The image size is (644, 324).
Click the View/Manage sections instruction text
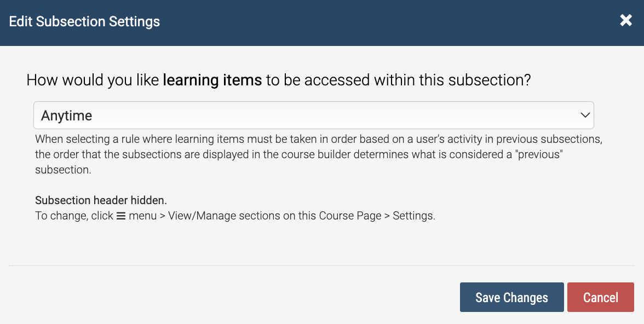point(275,216)
